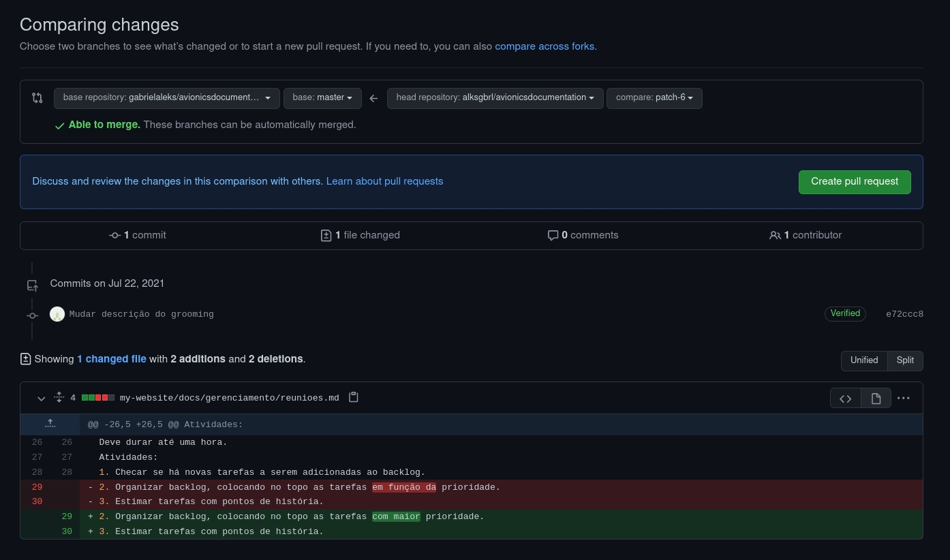Select the 1 file changed tab

pos(361,235)
